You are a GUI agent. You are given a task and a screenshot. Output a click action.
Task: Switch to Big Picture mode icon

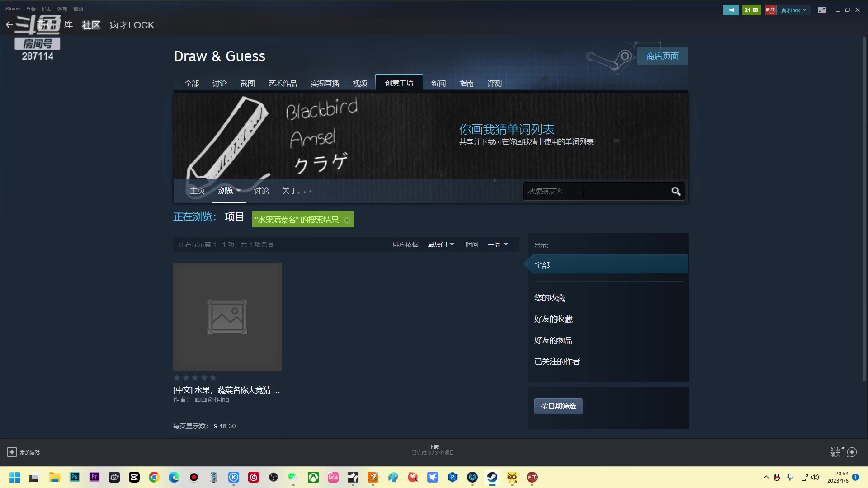click(822, 10)
